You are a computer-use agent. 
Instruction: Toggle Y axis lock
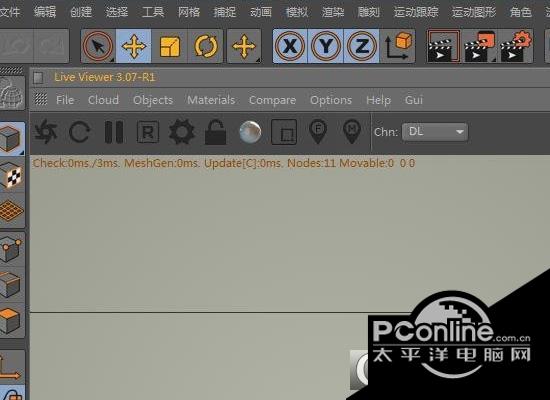click(x=326, y=46)
